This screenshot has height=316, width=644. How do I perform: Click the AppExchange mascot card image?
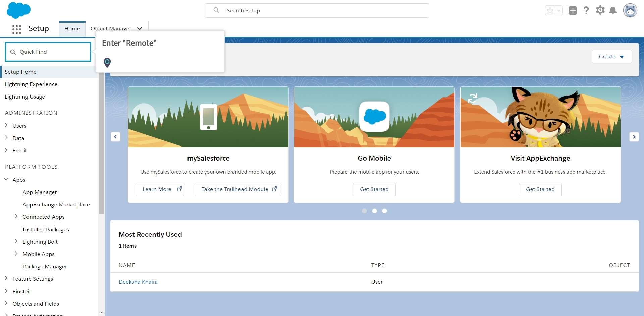(x=540, y=117)
